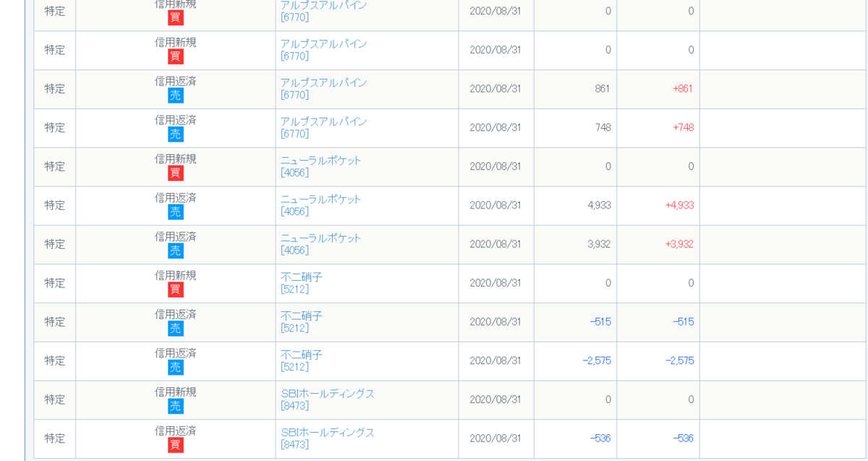The height and width of the screenshot is (461, 868).
Task: Click the blue 売 badge in the −515 row
Action: 176,329
